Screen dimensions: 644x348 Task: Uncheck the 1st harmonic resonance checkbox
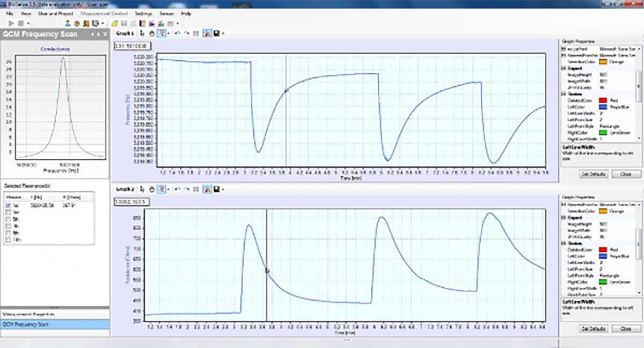pos(8,206)
